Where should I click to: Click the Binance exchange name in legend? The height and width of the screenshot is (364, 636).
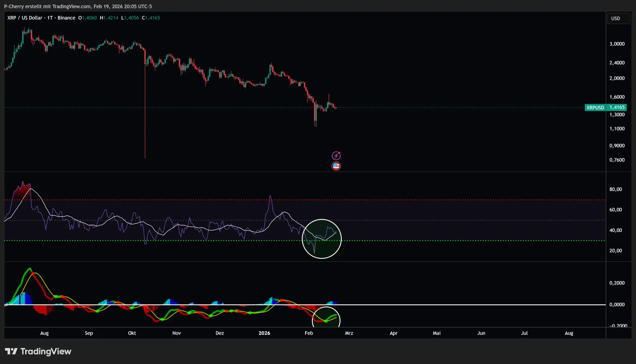[x=66, y=18]
